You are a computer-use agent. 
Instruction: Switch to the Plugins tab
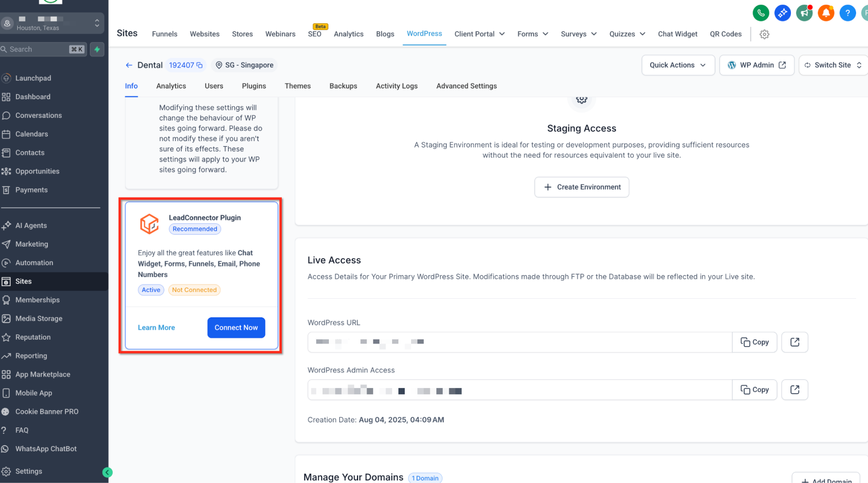pos(254,86)
